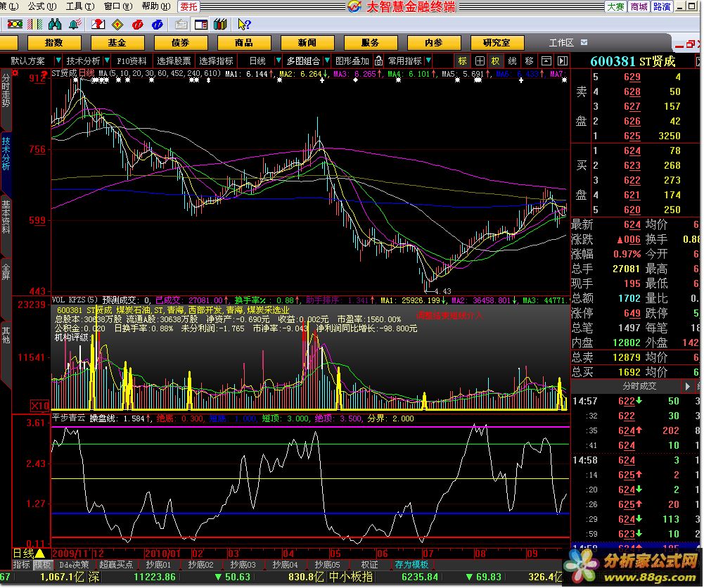Click the grayed notepad icon in toolbar
Screen dimensions: 704x588
click(x=181, y=24)
